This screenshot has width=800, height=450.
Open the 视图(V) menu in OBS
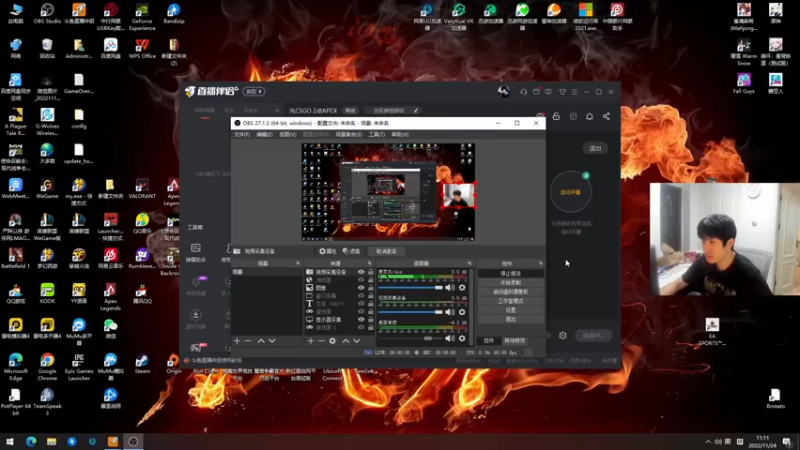[288, 135]
